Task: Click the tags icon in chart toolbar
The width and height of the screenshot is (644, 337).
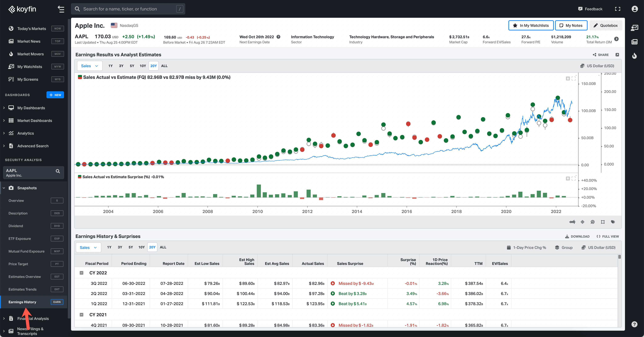Action: click(613, 222)
